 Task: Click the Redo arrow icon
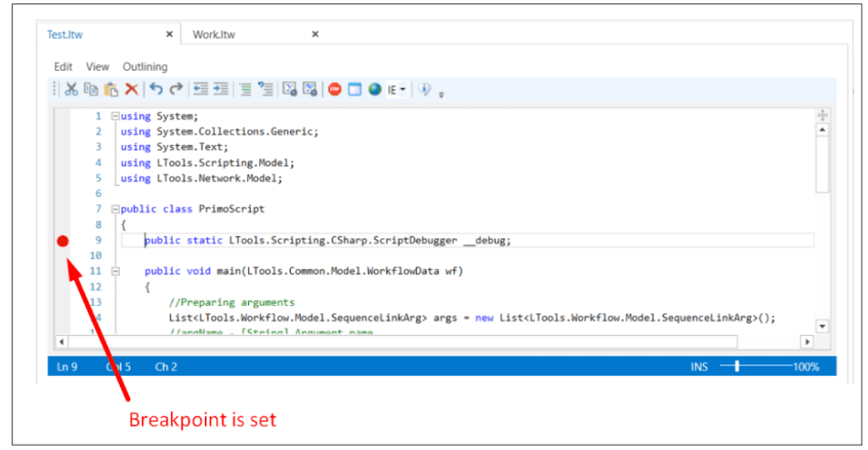[x=176, y=90]
